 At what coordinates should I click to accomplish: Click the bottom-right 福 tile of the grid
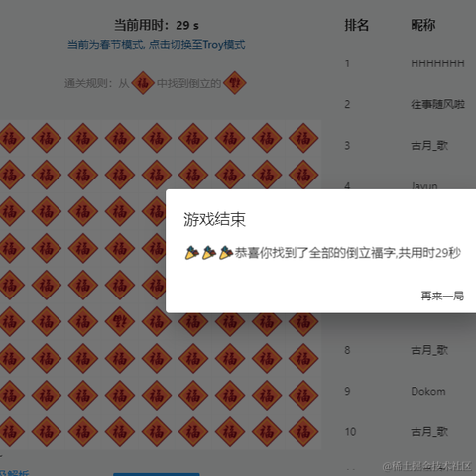(x=303, y=431)
